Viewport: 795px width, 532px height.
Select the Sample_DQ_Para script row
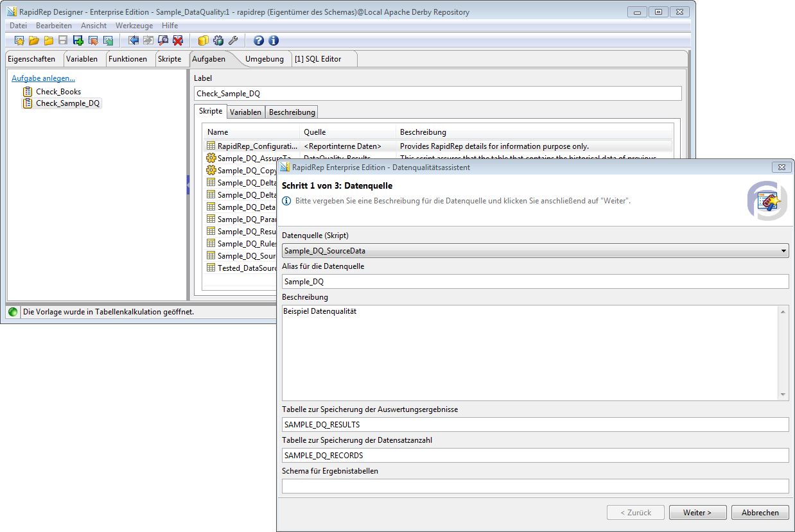[x=241, y=219]
